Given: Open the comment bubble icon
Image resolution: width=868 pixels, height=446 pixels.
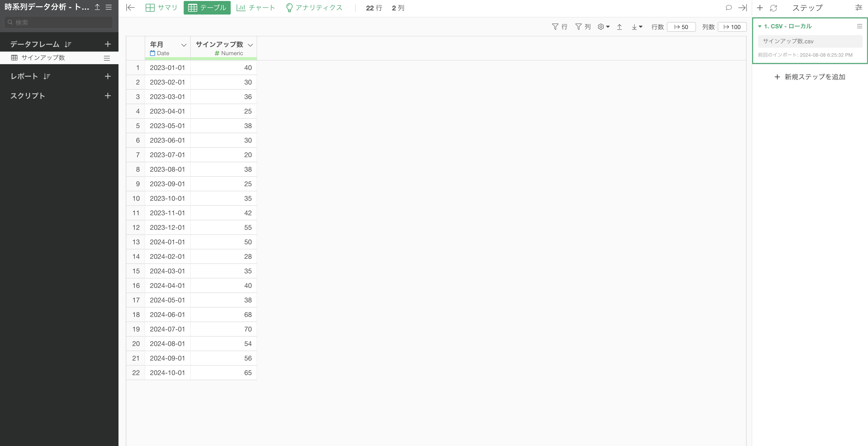Looking at the screenshot, I should click(x=728, y=8).
